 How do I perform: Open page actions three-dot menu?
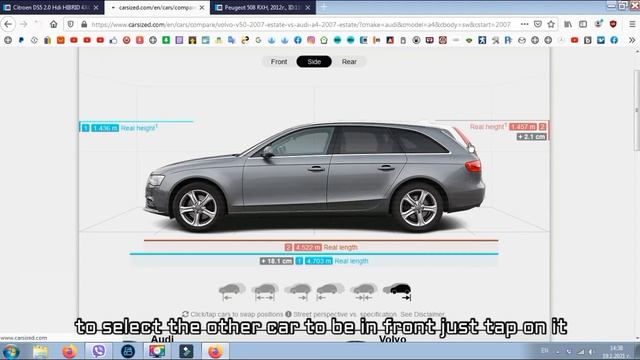coord(524,24)
